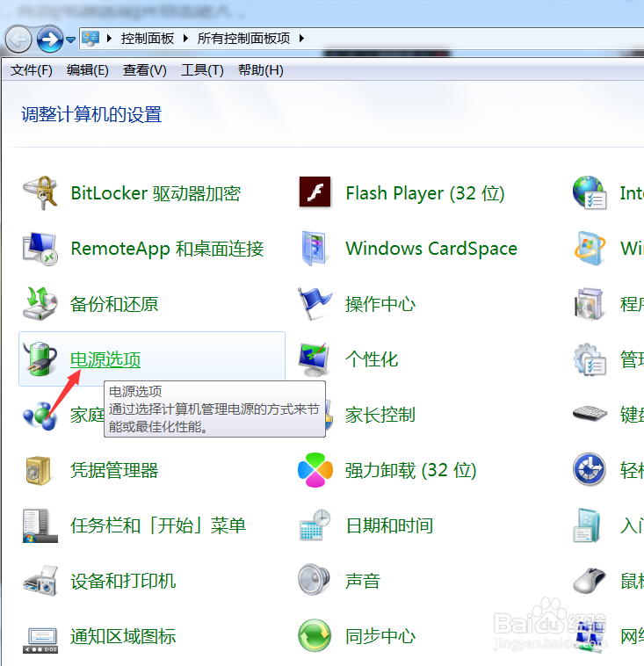Open the Windows CardSpace link
644x666 pixels.
click(x=431, y=249)
